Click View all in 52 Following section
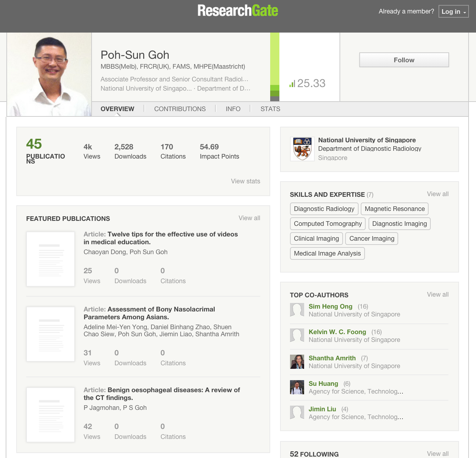Image resolution: width=476 pixels, height=458 pixels. point(438,454)
